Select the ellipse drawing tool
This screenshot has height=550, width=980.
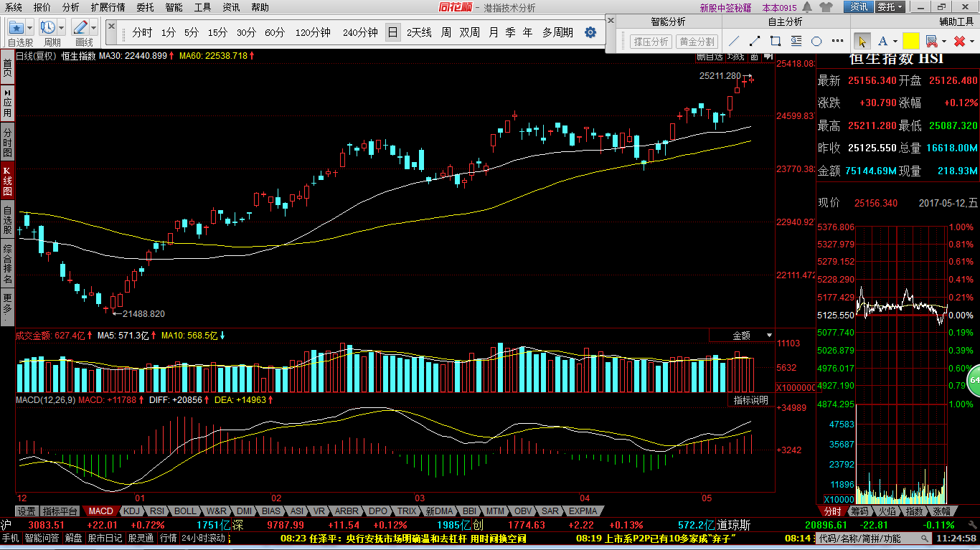[817, 41]
